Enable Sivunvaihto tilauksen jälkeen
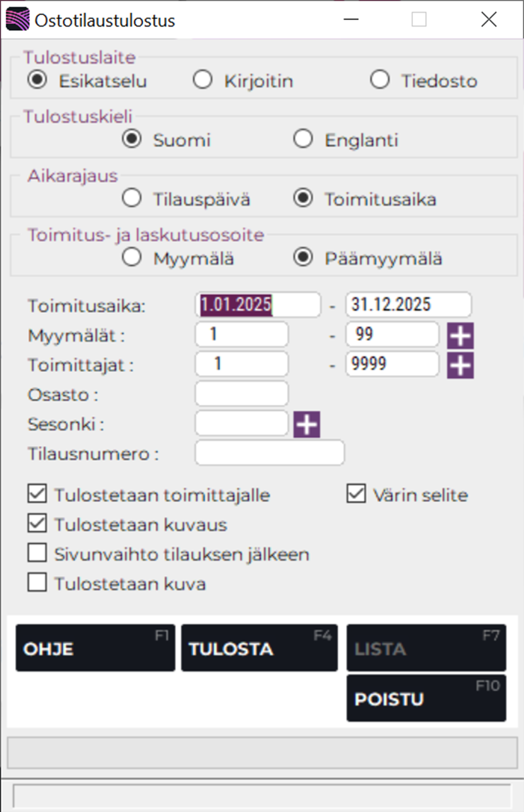The image size is (524, 812). click(37, 553)
